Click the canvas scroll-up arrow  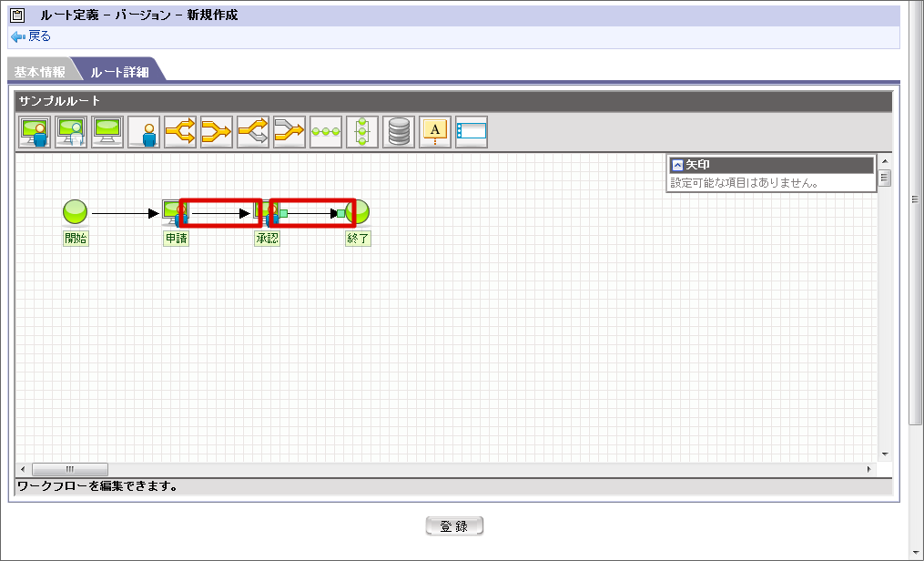tap(885, 161)
